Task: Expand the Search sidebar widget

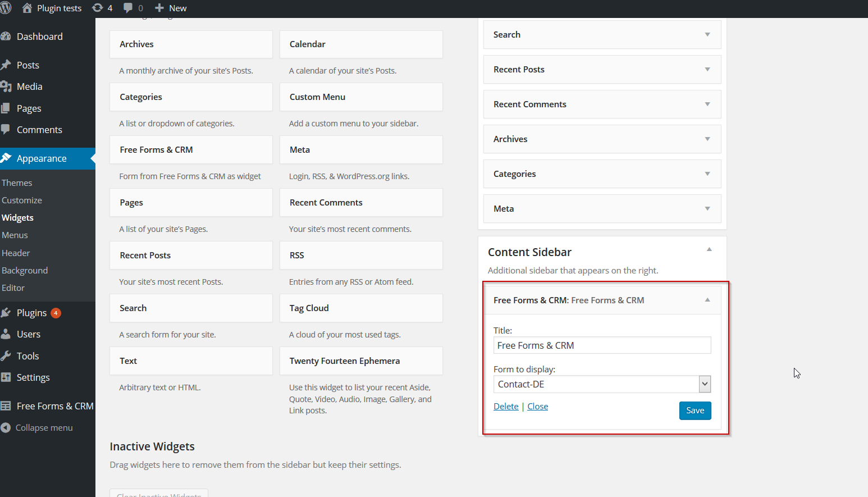Action: click(x=707, y=35)
